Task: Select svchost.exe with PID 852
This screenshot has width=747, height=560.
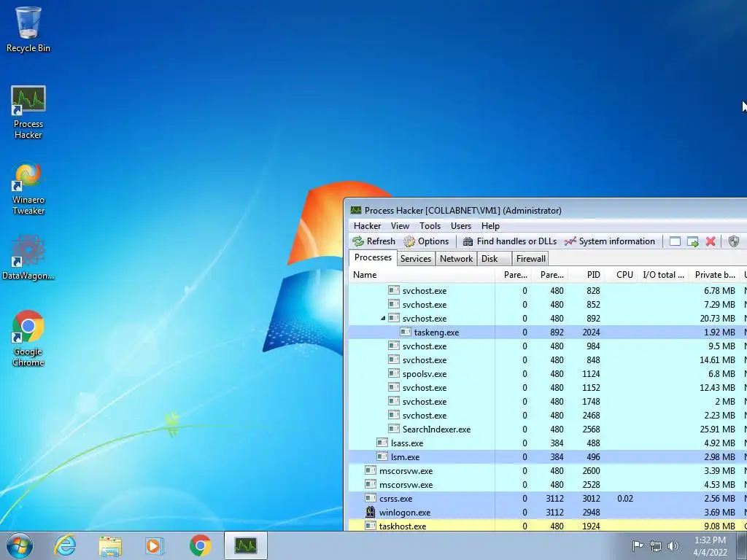Action: [548, 304]
